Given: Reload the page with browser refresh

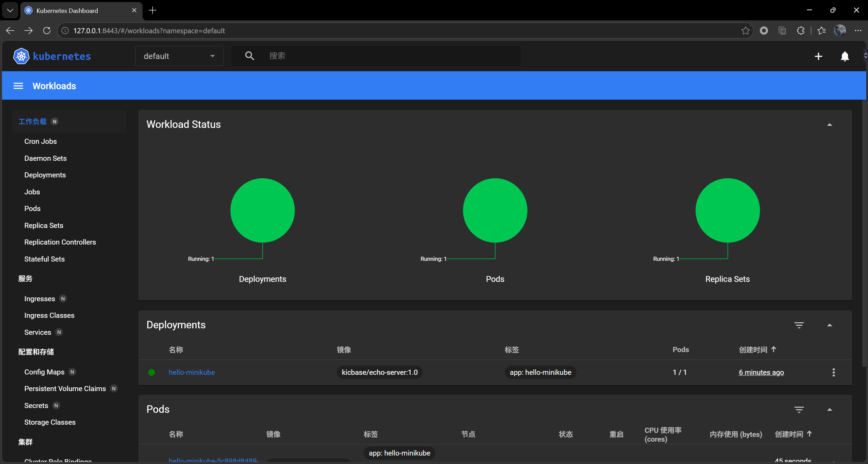Looking at the screenshot, I should click(47, 31).
